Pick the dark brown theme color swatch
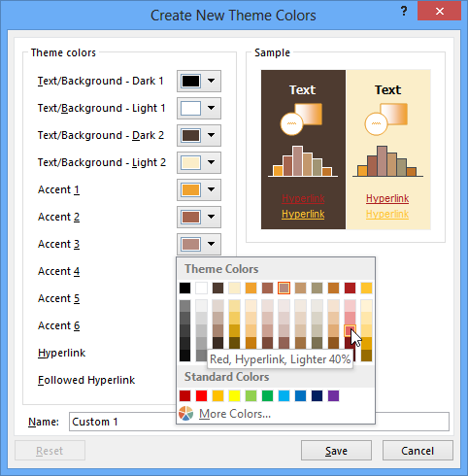 click(x=217, y=288)
